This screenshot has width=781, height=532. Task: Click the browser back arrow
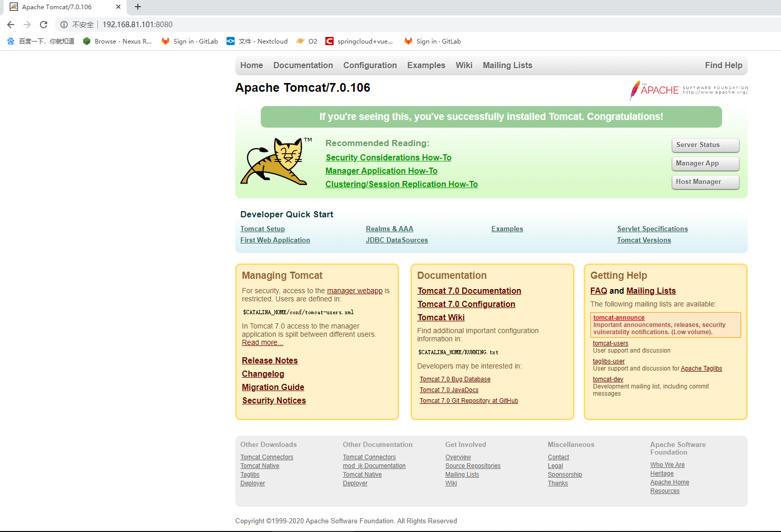(11, 24)
